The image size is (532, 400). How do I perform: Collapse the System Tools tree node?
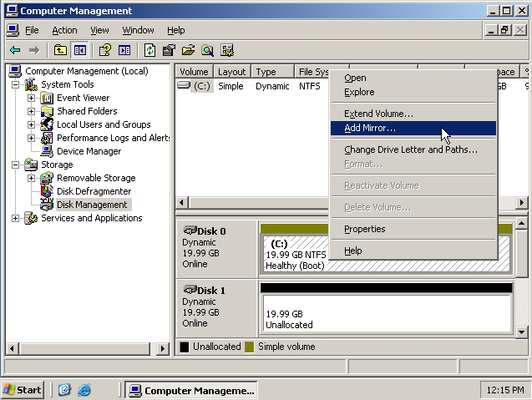15,84
